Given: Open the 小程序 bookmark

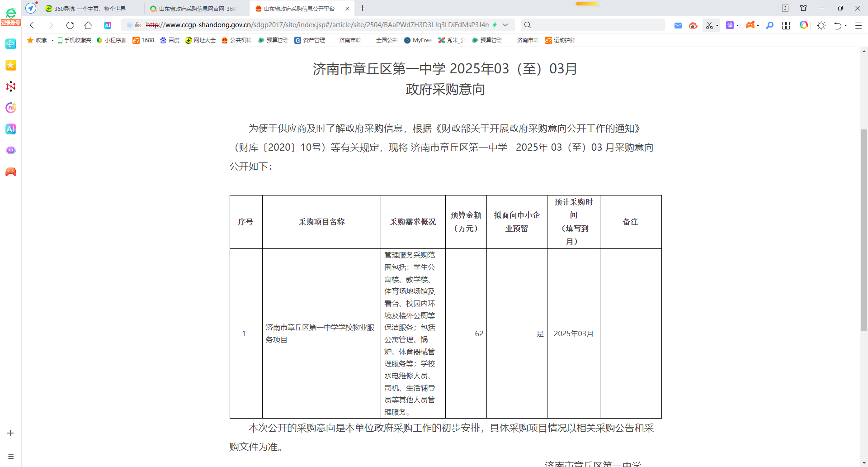Looking at the screenshot, I should [x=111, y=40].
